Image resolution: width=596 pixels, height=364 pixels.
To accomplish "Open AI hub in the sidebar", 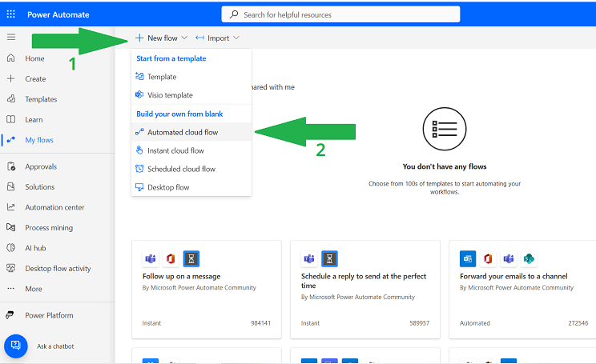I will pyautogui.click(x=35, y=248).
